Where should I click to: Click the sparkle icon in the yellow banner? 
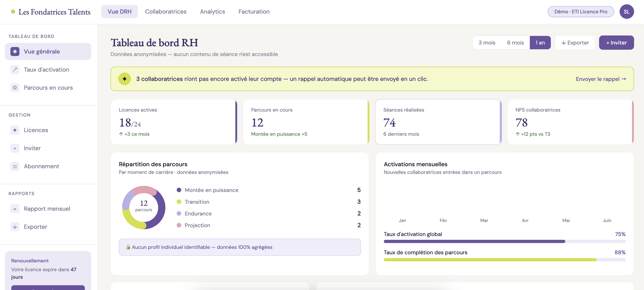124,79
